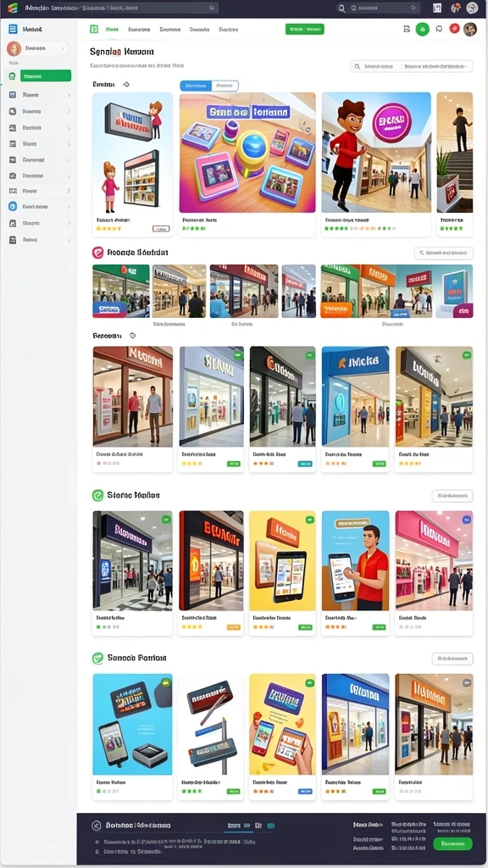This screenshot has height=868, width=488.
Task: Open the filter dropdown right of page search
Action: click(437, 66)
